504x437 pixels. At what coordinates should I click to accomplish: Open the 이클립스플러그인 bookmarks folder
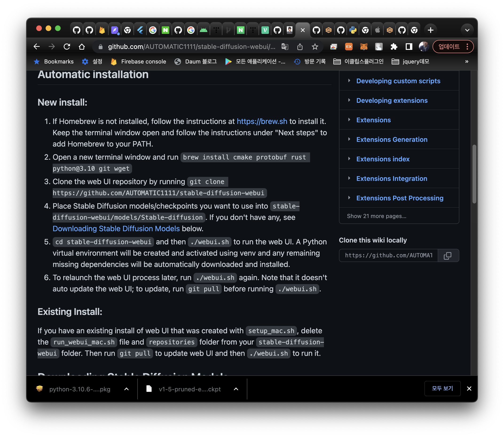(358, 61)
